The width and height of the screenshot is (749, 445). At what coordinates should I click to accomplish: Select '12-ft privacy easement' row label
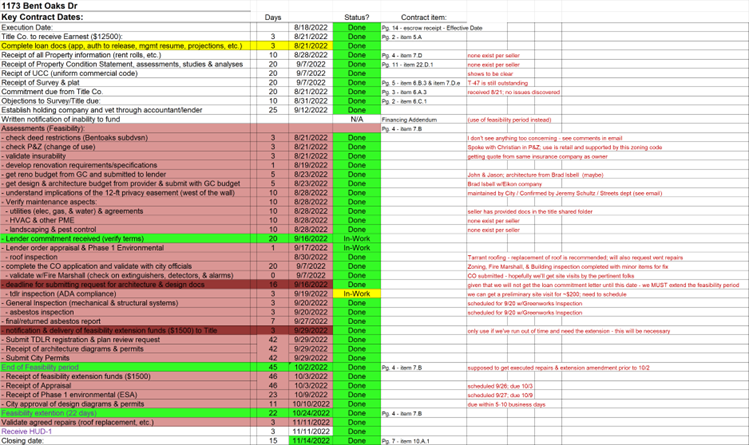pyautogui.click(x=125, y=193)
